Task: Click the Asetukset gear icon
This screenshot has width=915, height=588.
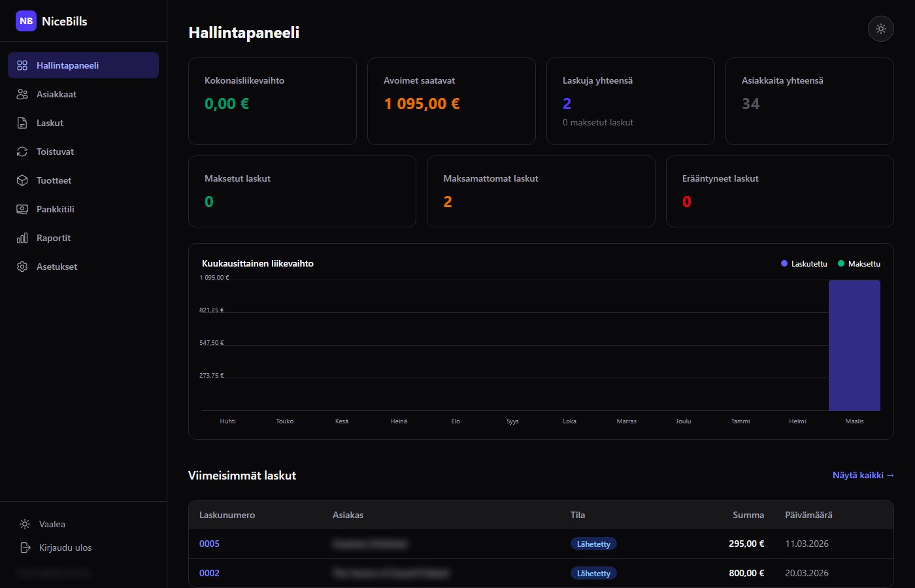Action: pyautogui.click(x=22, y=267)
